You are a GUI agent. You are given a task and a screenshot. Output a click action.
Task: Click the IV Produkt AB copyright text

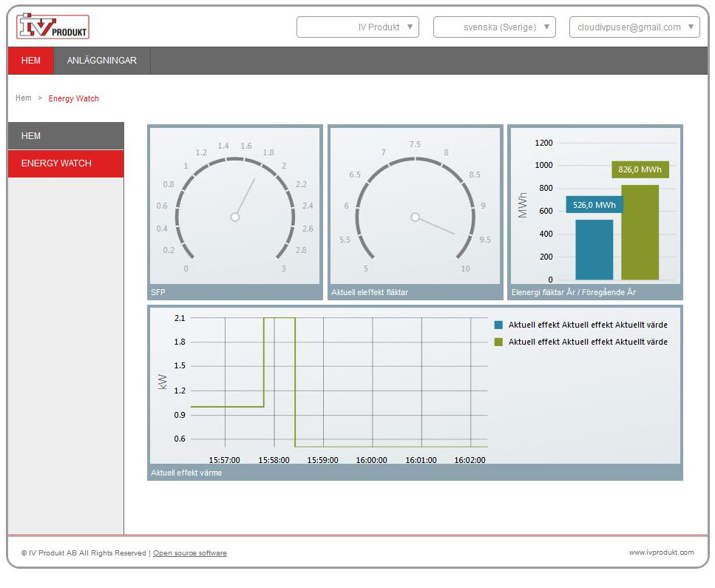84,553
